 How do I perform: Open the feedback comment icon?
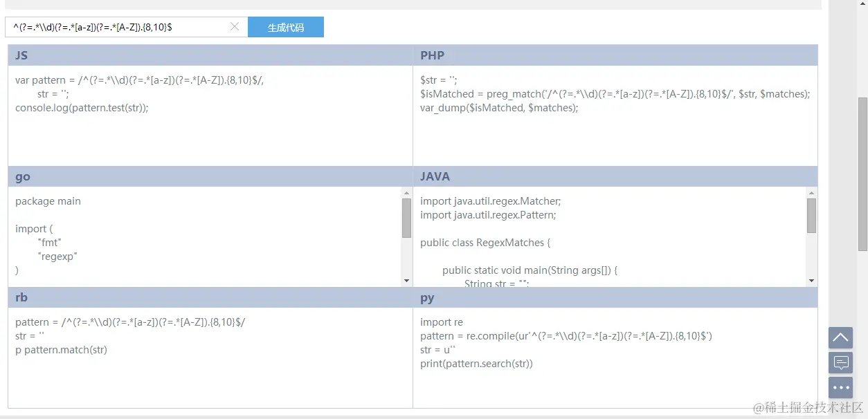pos(841,362)
